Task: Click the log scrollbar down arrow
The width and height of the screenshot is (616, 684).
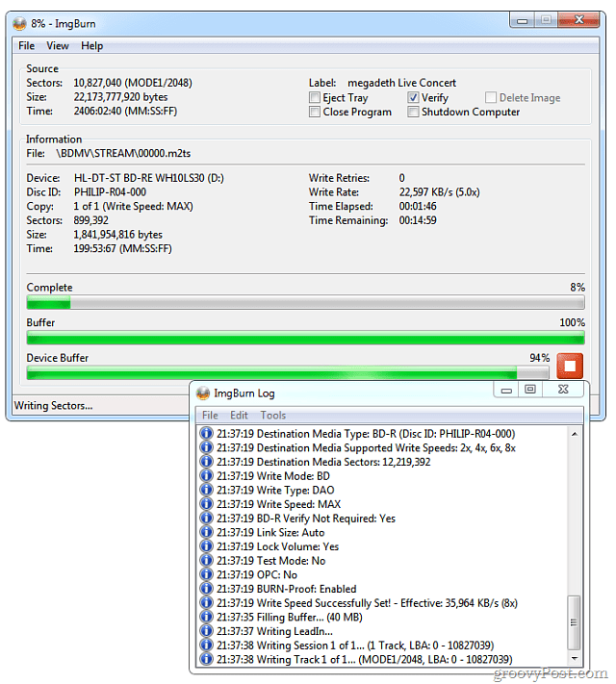Action: point(575,658)
